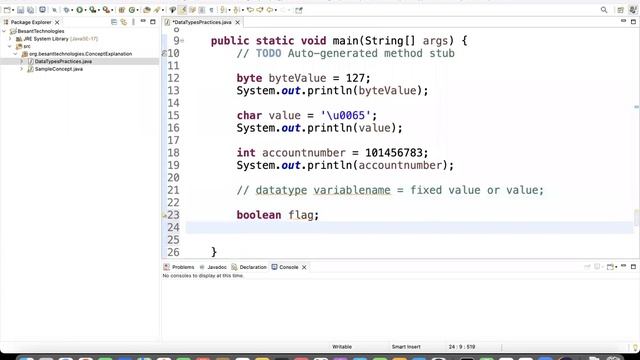Click the Save All toolbar icon
This screenshot has width=640, height=360.
click(30, 10)
